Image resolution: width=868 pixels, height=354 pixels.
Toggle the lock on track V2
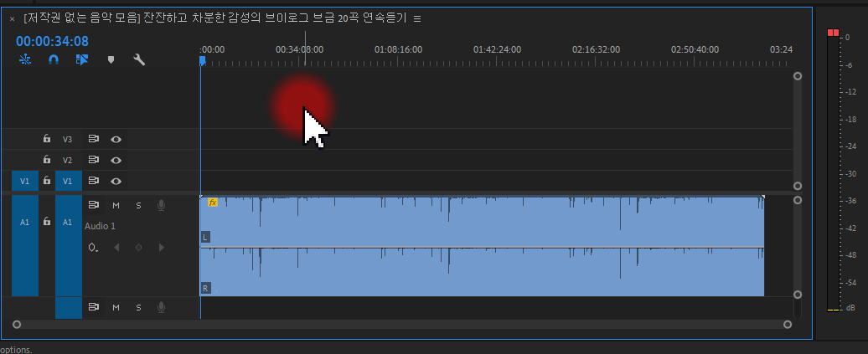47,160
